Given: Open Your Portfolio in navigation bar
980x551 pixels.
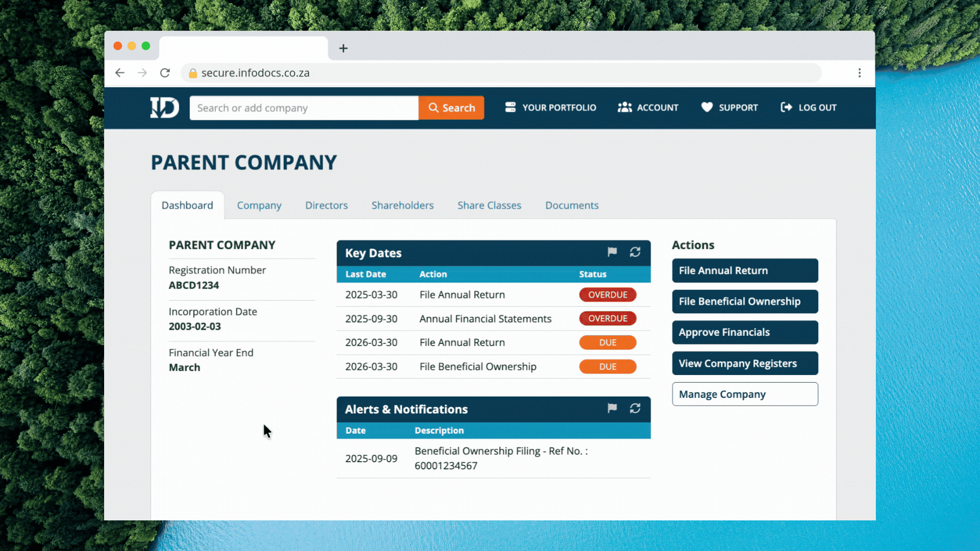Looking at the screenshot, I should [551, 108].
